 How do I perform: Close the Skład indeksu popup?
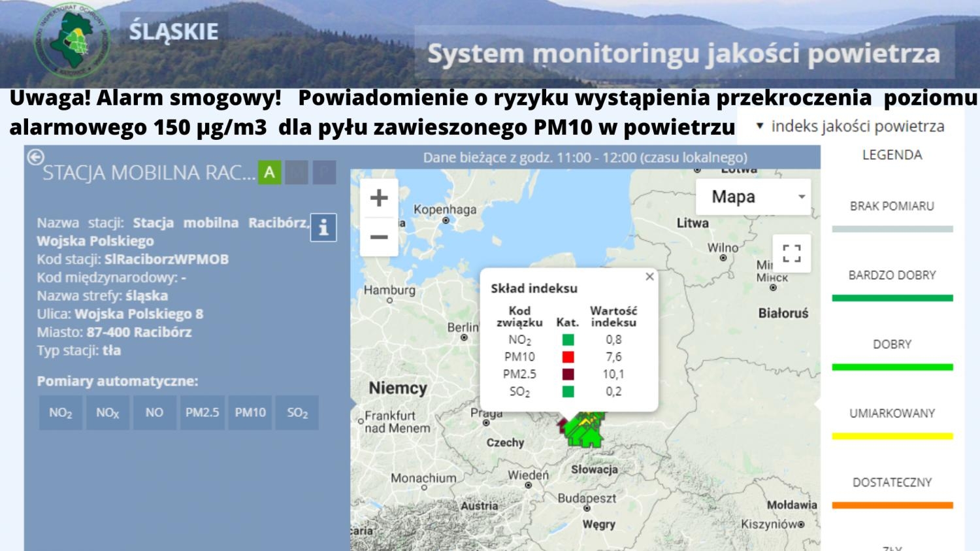(x=649, y=276)
